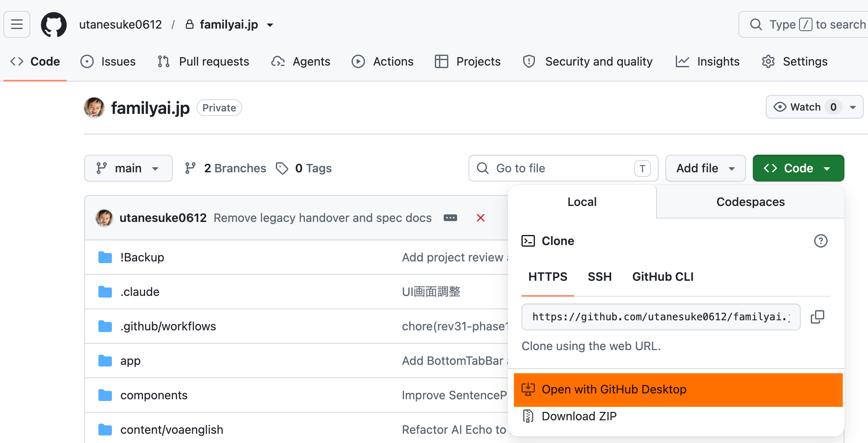Open clone help question mark icon
Image resolution: width=868 pixels, height=443 pixels.
tap(821, 241)
